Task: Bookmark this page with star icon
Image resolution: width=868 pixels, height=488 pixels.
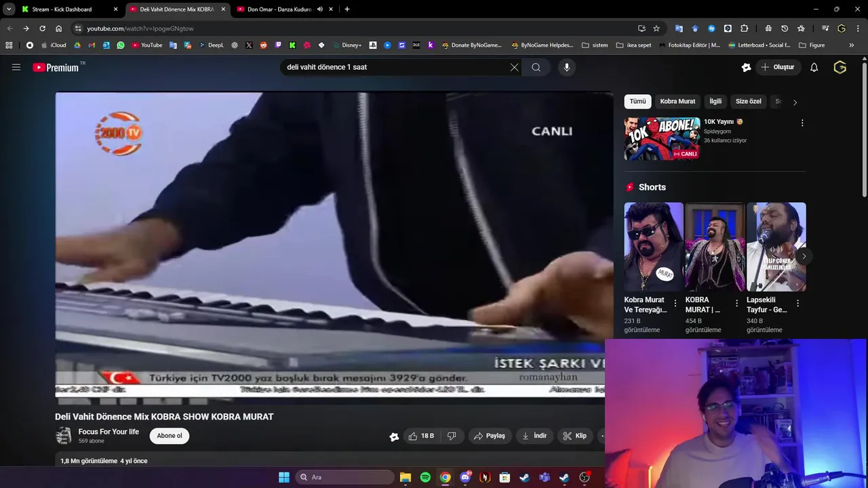Action: click(x=656, y=28)
